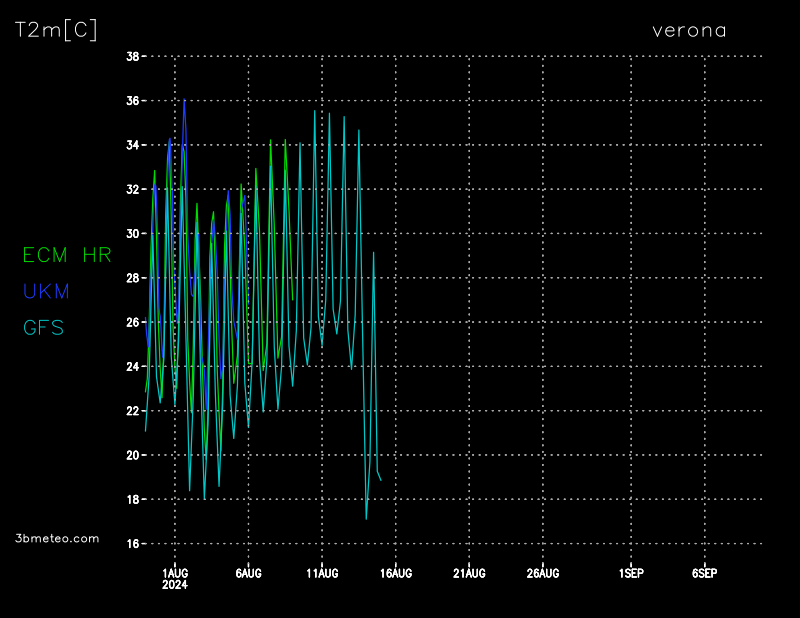Image resolution: width=800 pixels, height=618 pixels.
Task: Open the 3bmeteo.com watermark link
Action: coord(58,538)
